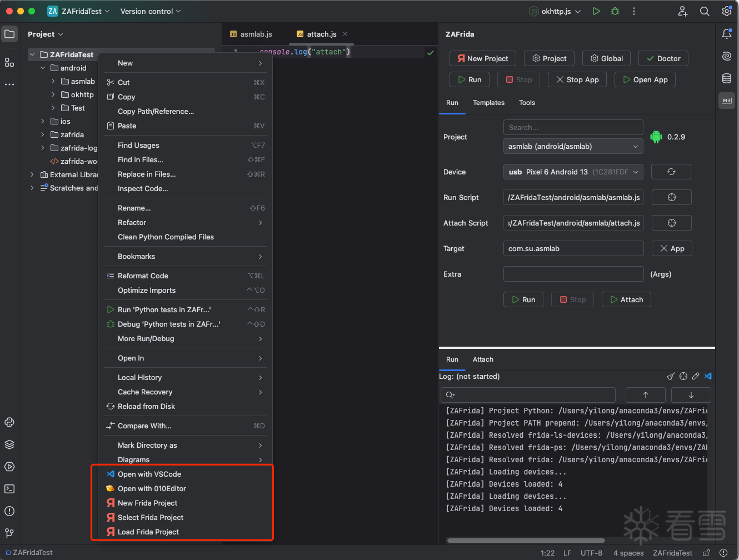Run okhttp.js with the green play icon
The height and width of the screenshot is (560, 739).
(596, 11)
